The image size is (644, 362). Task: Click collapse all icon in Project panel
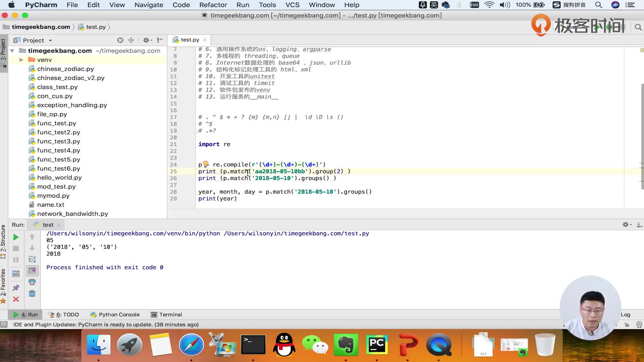[131, 40]
